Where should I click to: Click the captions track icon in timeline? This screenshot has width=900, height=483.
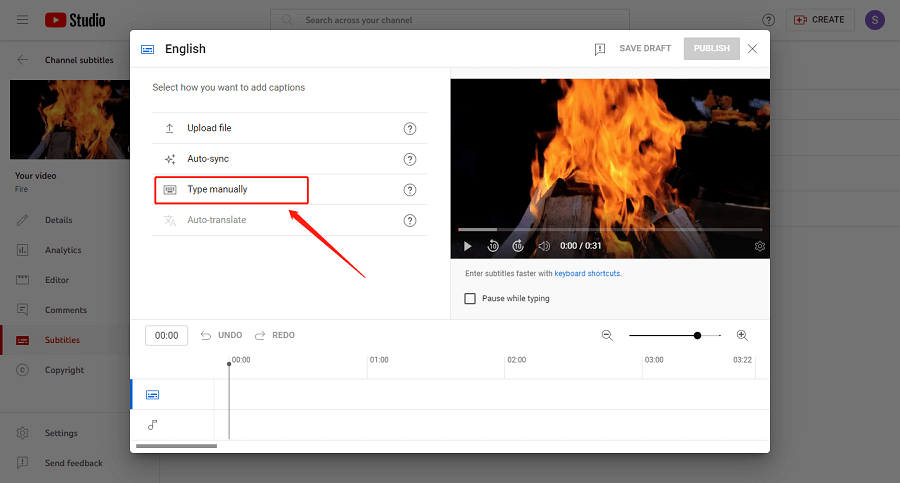152,395
